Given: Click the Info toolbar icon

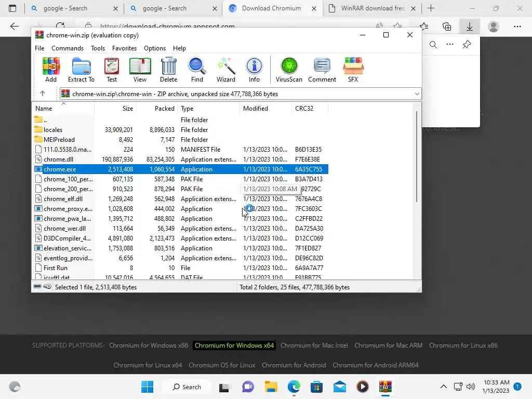Looking at the screenshot, I should [x=254, y=70].
